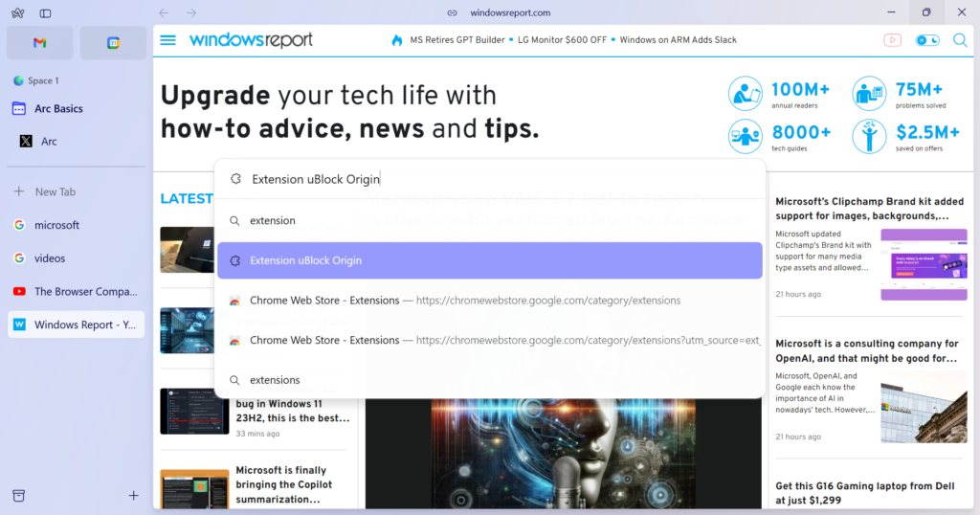
Task: Click the plus icon in the sidebar footer
Action: click(x=134, y=496)
